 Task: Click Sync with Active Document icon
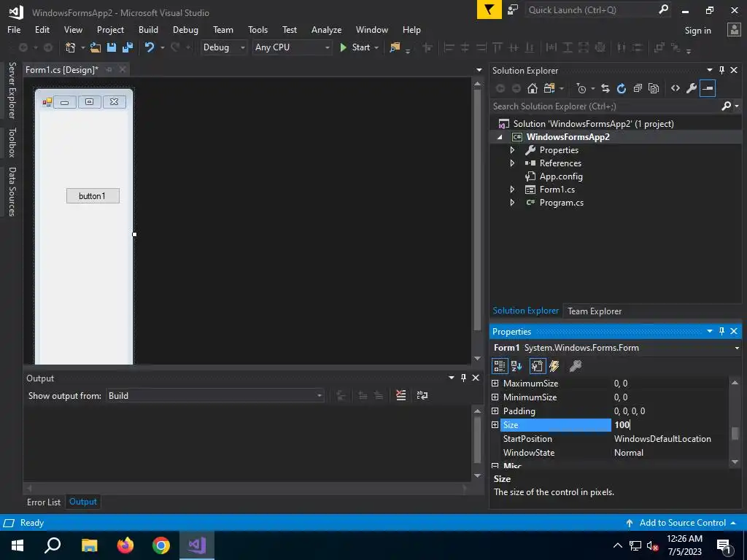pyautogui.click(x=605, y=88)
